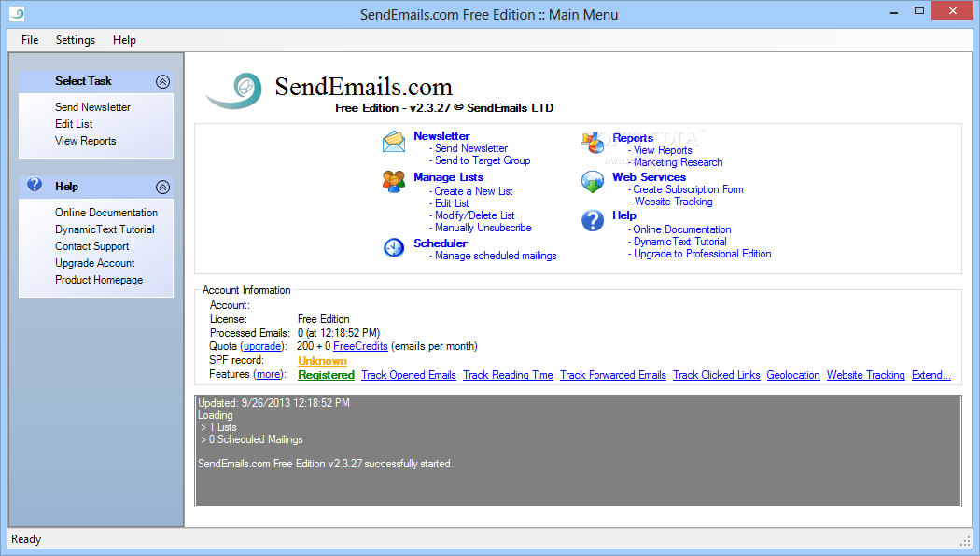Collapse the Select Task panel
The height and width of the screenshot is (556, 980).
pyautogui.click(x=163, y=81)
